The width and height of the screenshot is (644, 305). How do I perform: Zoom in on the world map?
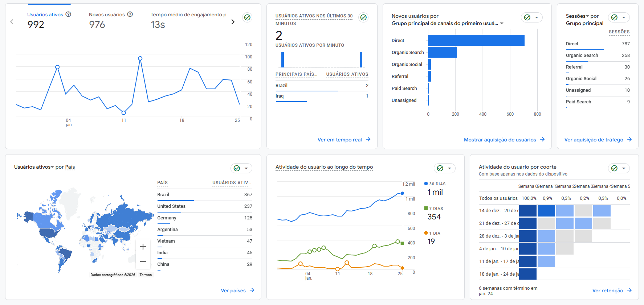coord(143,247)
